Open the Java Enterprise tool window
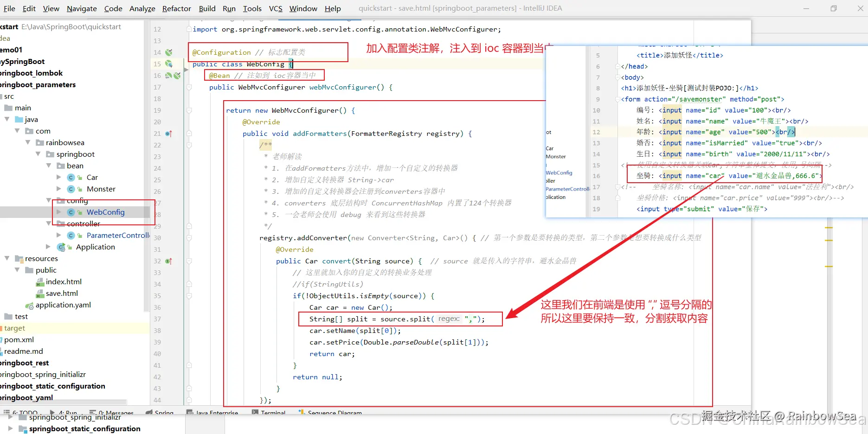 pyautogui.click(x=212, y=412)
